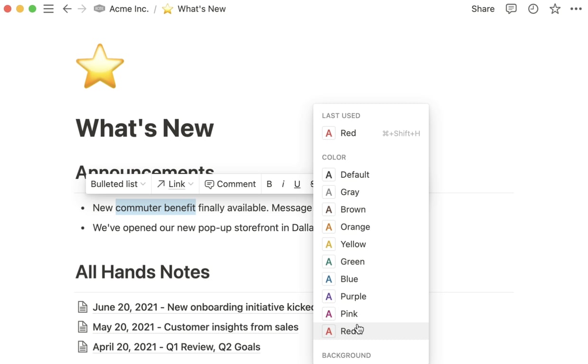Open June 20, 2021 onboarding notes page
Screen dimensions: 588x364
point(203,307)
